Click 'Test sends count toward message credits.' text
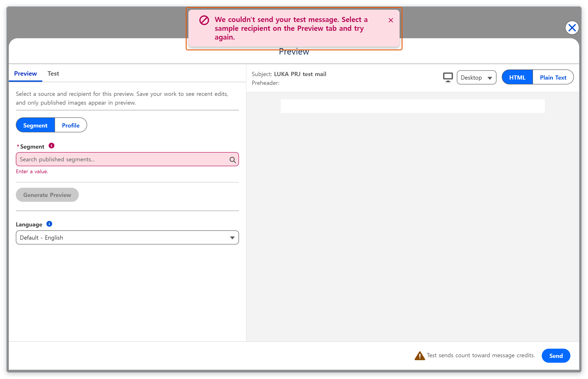 pos(481,355)
